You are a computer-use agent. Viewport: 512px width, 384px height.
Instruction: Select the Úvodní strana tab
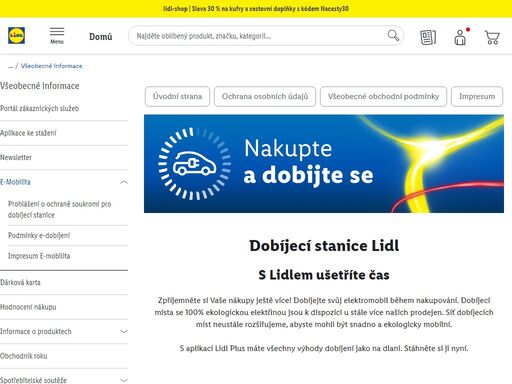[177, 96]
